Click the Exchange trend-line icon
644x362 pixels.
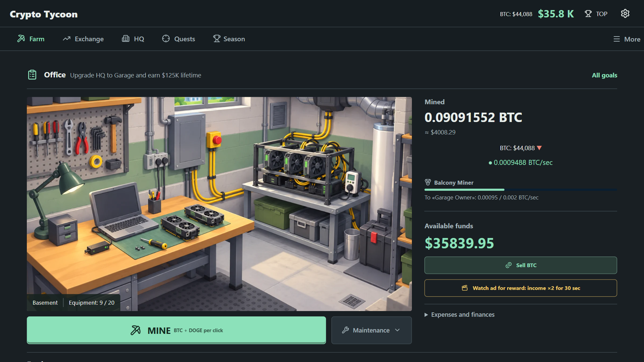click(x=66, y=39)
